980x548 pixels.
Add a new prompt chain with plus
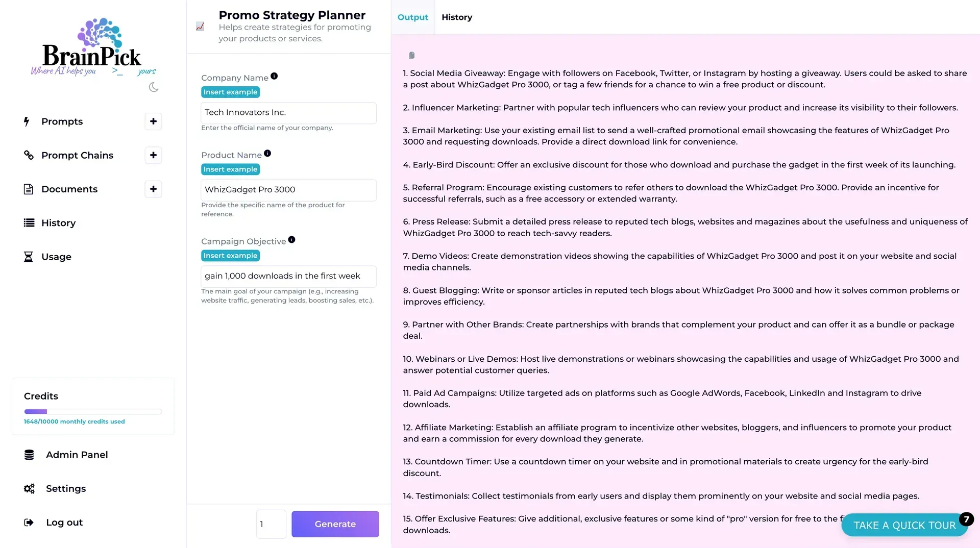tap(153, 155)
